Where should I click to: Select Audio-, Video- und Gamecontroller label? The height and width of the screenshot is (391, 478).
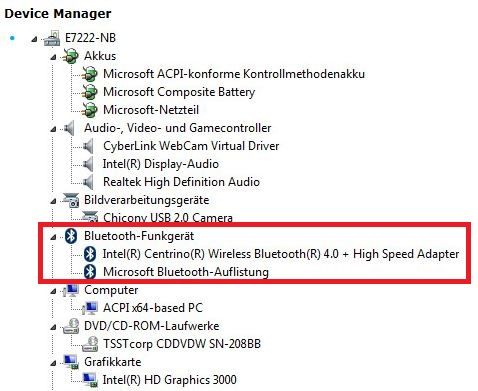click(178, 128)
